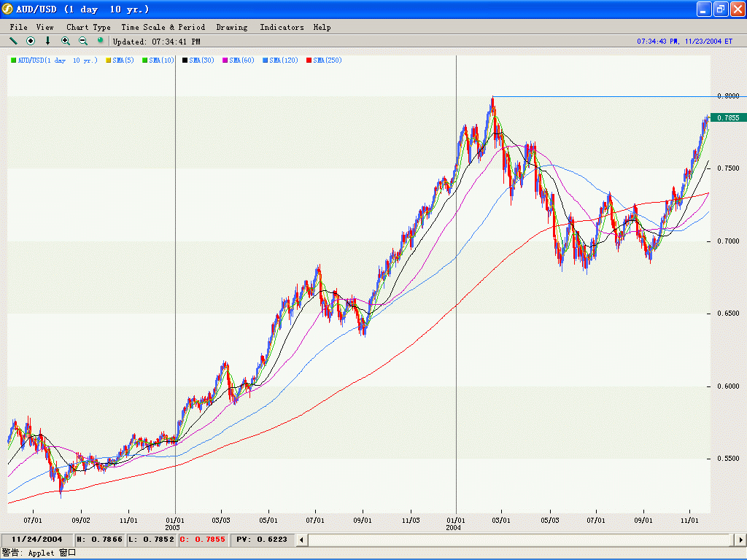Click the SMA(120) legend label
Screen dimensions: 747x560
point(284,60)
